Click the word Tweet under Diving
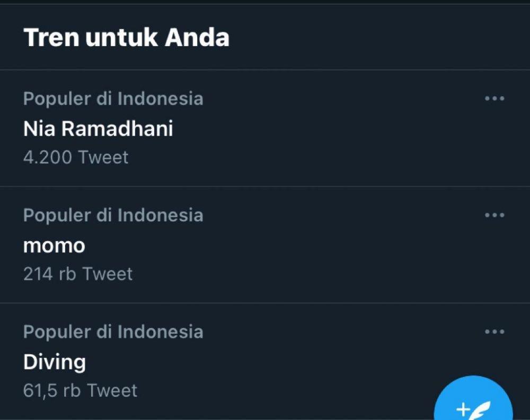The height and width of the screenshot is (420, 530). click(x=112, y=390)
